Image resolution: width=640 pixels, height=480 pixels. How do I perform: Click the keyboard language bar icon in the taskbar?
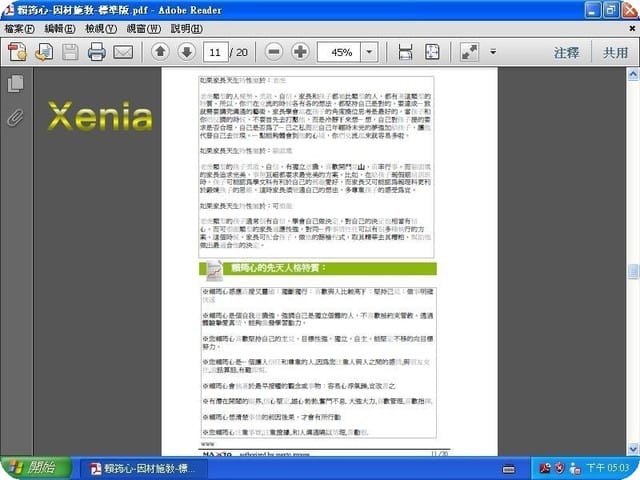509,469
